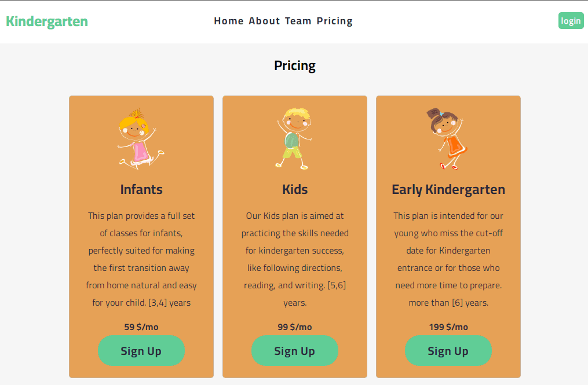The image size is (588, 385).
Task: Click the Kindergarten logo
Action: (46, 21)
